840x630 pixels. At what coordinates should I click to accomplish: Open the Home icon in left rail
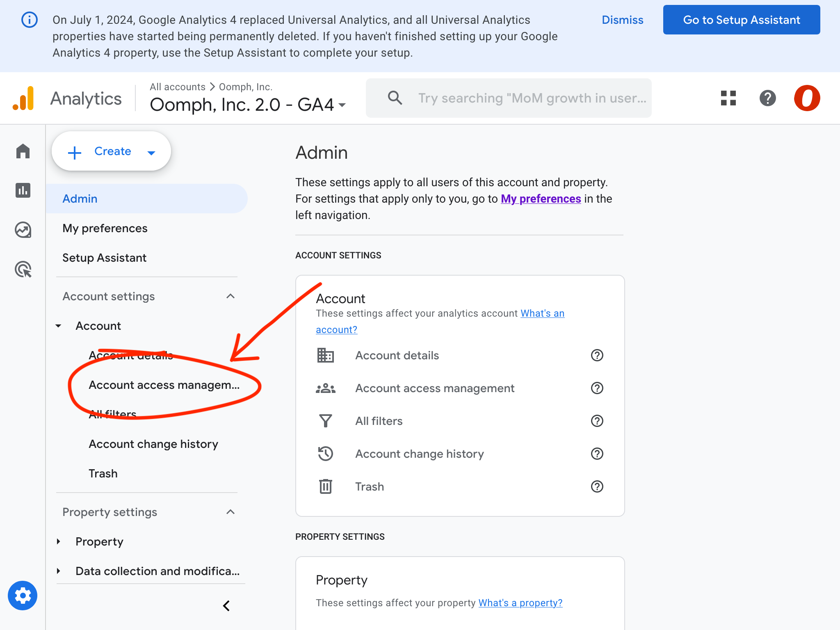23,151
